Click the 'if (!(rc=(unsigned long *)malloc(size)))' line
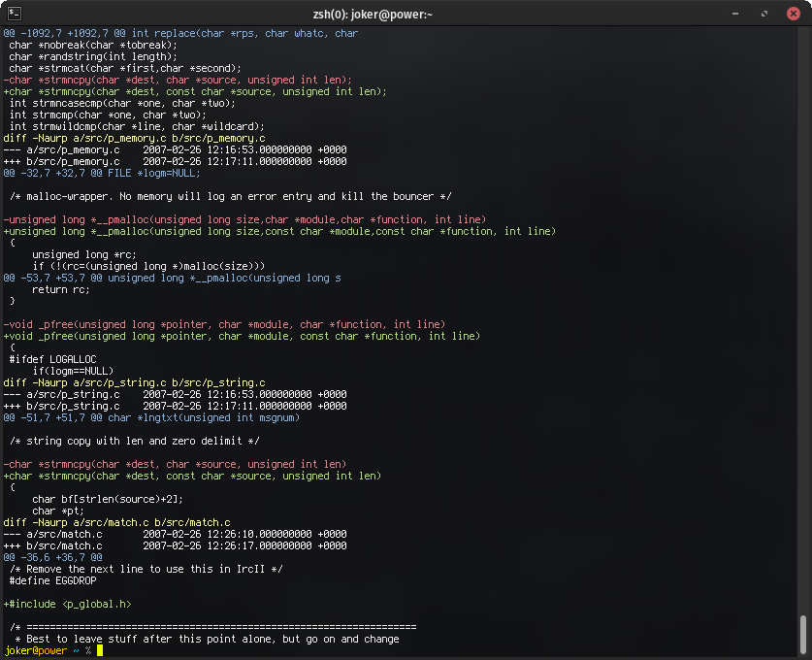This screenshot has height=660, width=812. point(148,266)
